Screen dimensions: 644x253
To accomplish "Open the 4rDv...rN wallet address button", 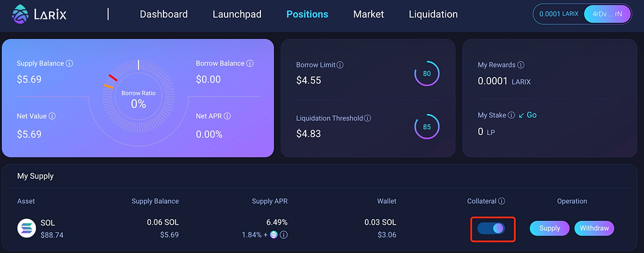I will (x=608, y=14).
